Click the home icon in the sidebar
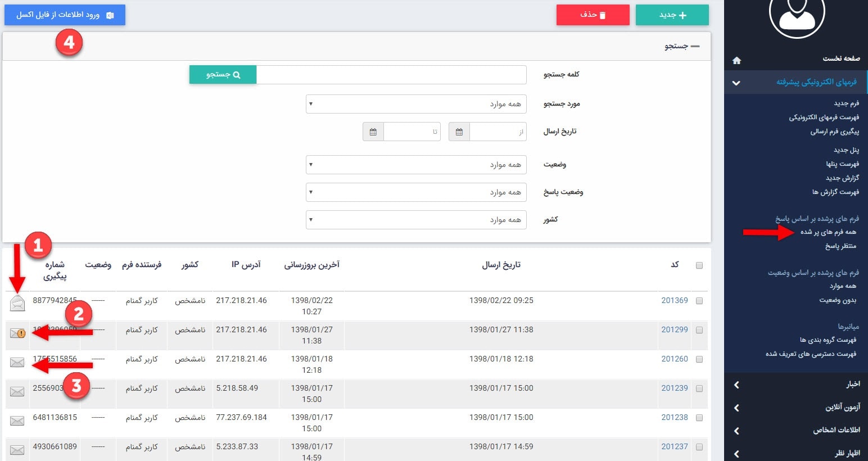The image size is (868, 461). coord(736,60)
